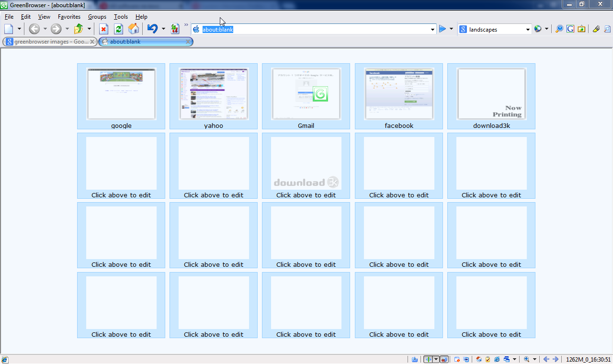Switch to the greenbrowser images Google tab
613x364 pixels.
click(48, 42)
